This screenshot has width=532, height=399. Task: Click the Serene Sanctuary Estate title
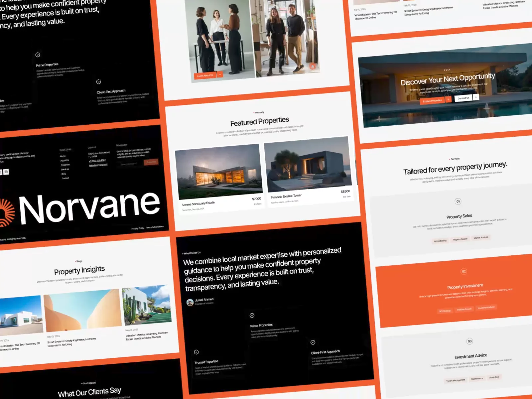tap(198, 203)
